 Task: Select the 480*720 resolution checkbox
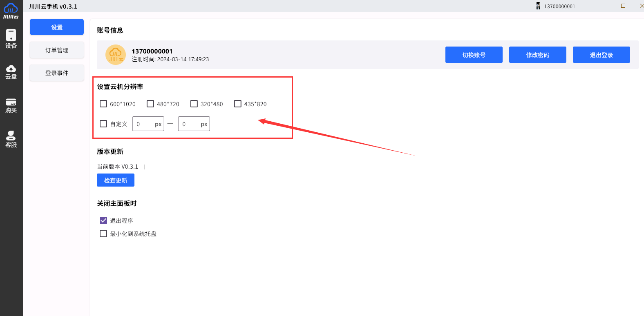pos(150,104)
